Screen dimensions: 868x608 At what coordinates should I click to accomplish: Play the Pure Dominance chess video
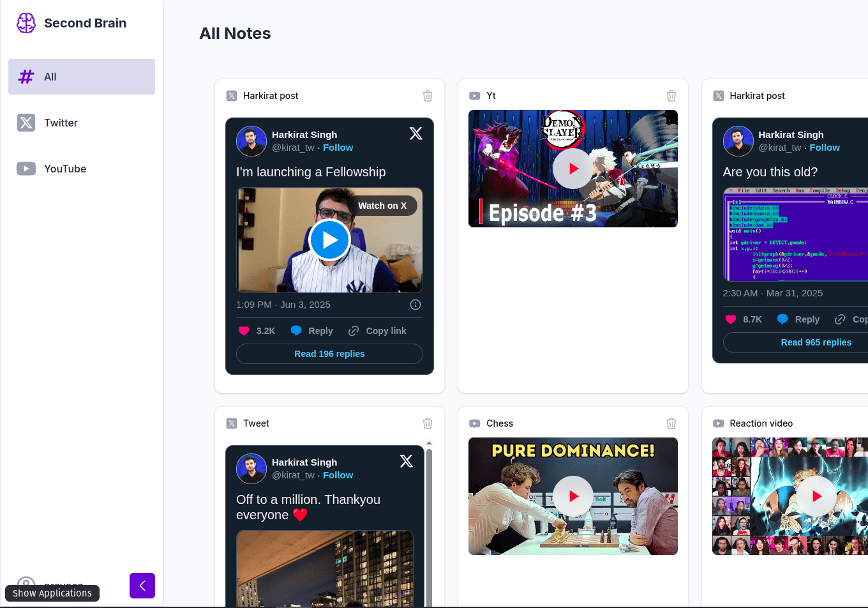click(x=572, y=496)
